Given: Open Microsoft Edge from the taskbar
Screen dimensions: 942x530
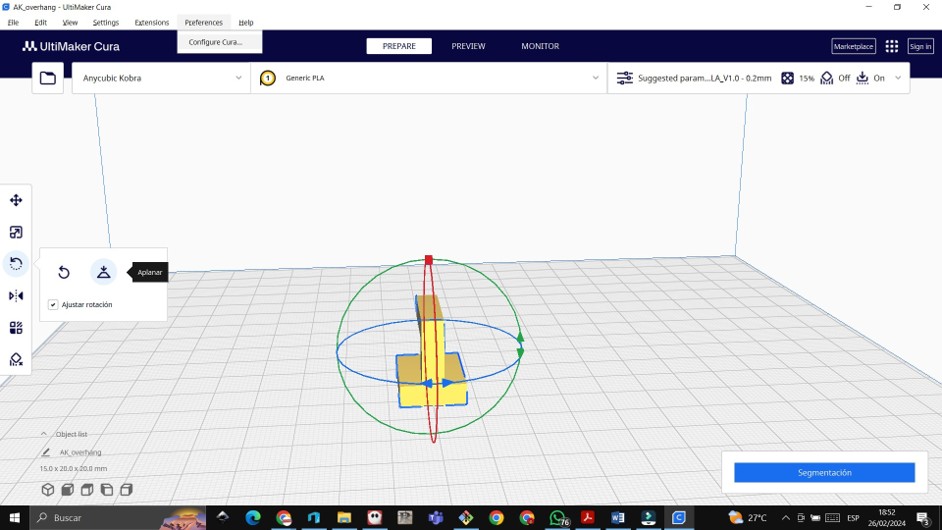Looking at the screenshot, I should pos(253,517).
